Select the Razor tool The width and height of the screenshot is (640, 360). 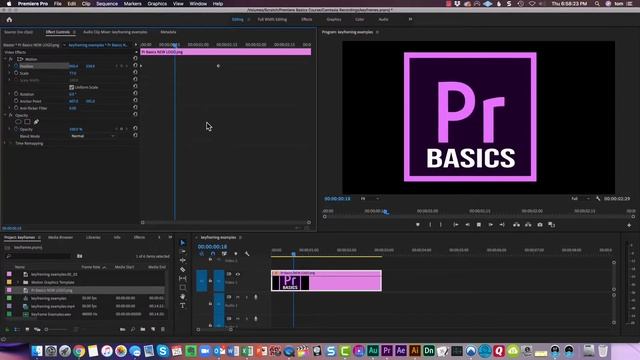(182, 269)
